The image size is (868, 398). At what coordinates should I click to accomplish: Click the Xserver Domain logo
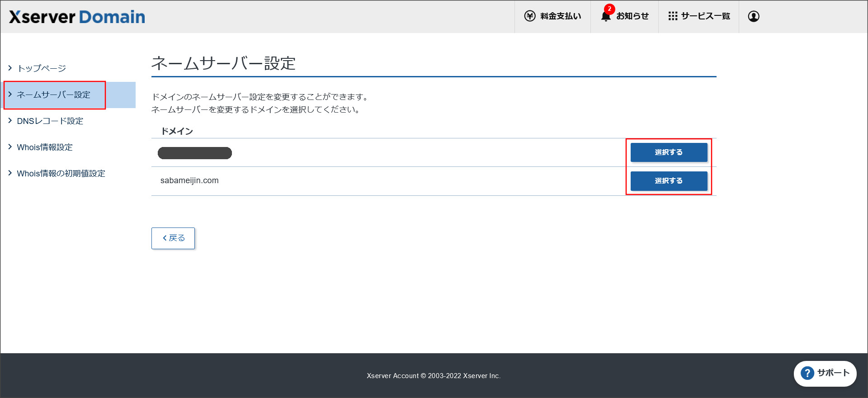tap(77, 17)
